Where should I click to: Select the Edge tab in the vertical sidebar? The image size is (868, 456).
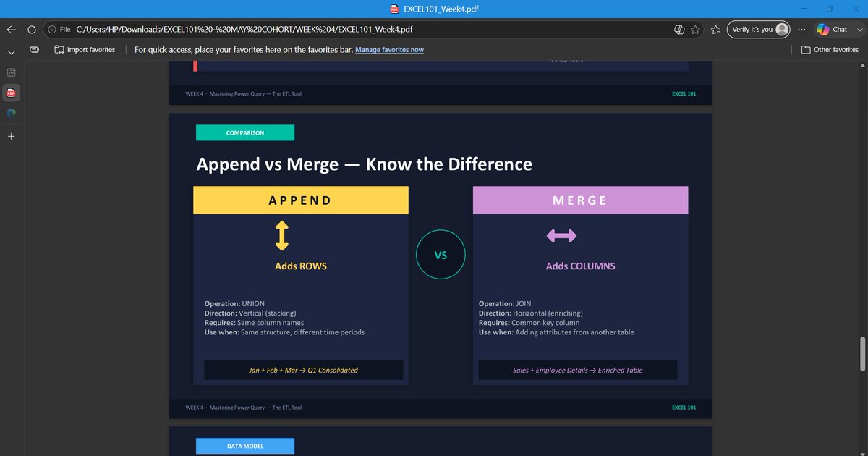click(11, 113)
